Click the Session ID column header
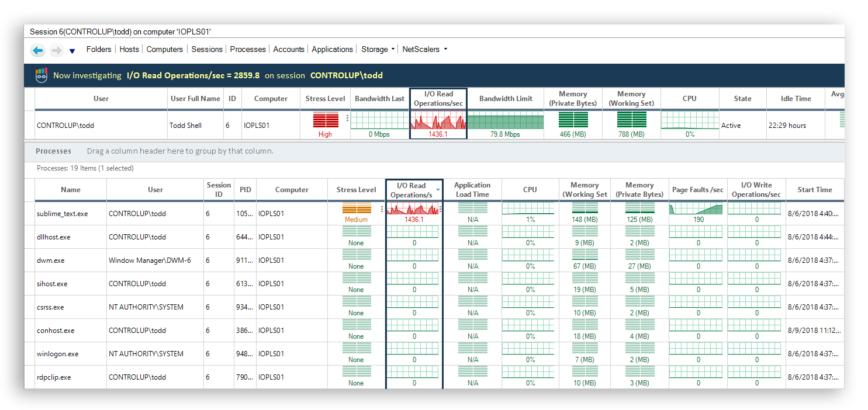The width and height of the screenshot is (868, 410). pos(219,190)
